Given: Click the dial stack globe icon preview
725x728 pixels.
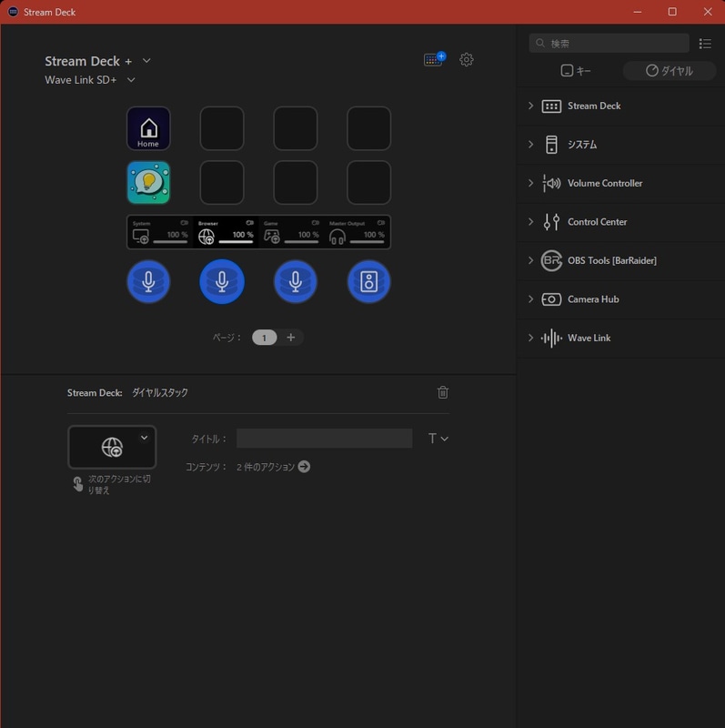Looking at the screenshot, I should [x=112, y=448].
